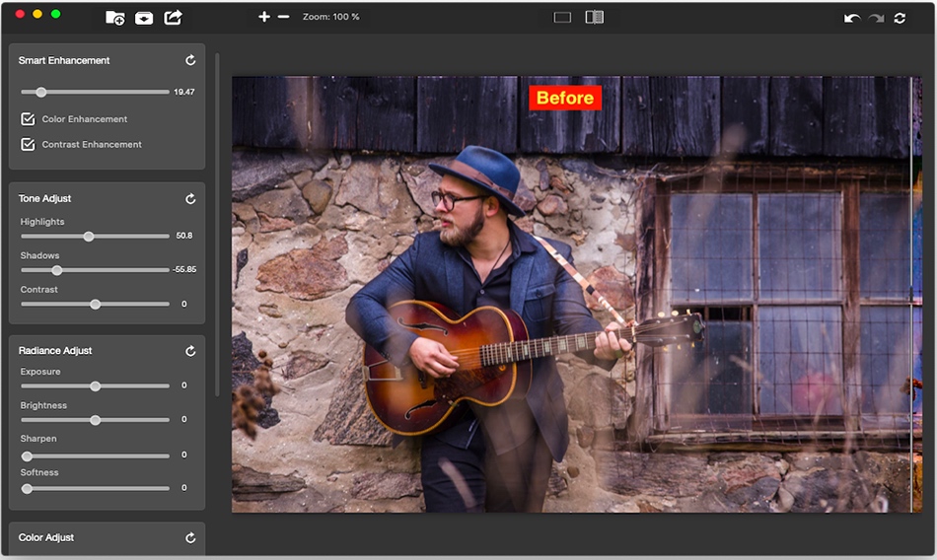
Task: Click the share export icon
Action: click(x=173, y=18)
